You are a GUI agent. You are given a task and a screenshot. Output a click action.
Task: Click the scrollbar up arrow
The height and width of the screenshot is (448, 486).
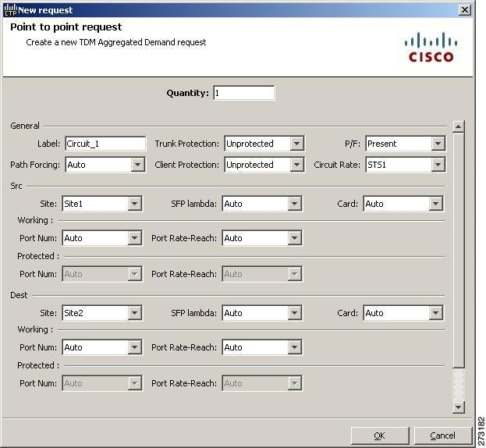458,126
